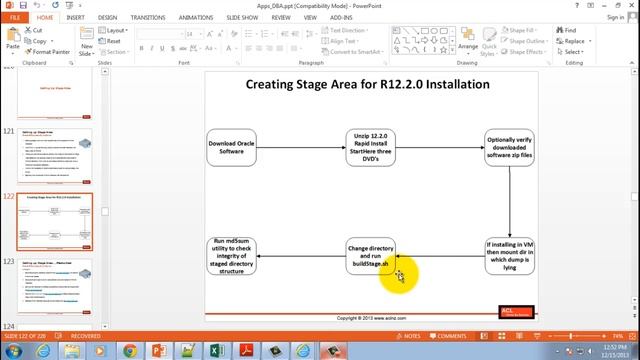Click the Find binoculars button
640x360 pixels.
[x=566, y=30]
